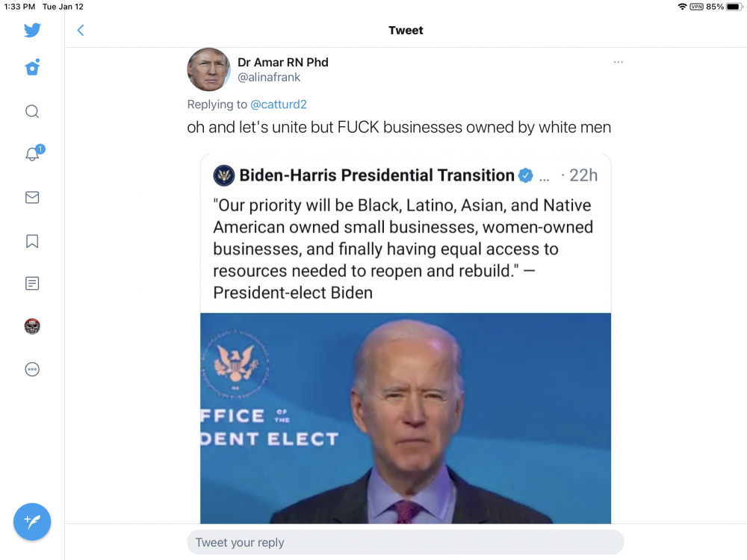Open Messages envelope icon
The width and height of the screenshot is (747, 560).
(32, 197)
